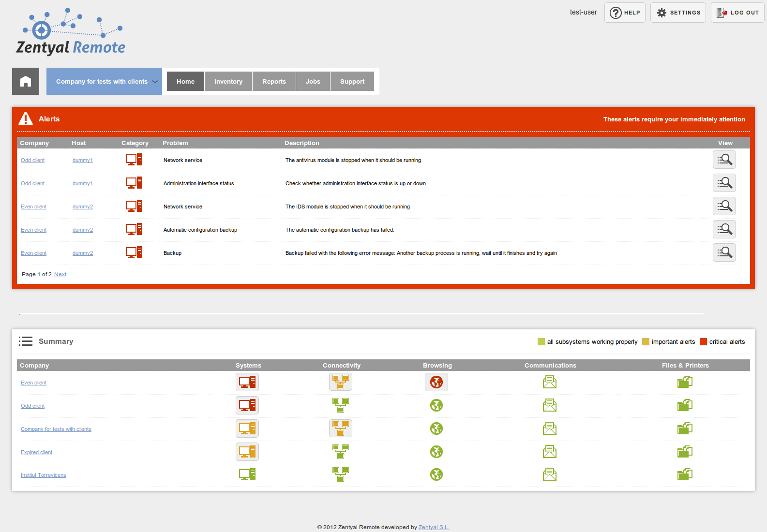Open Settings
767x532 pixels.
[678, 13]
